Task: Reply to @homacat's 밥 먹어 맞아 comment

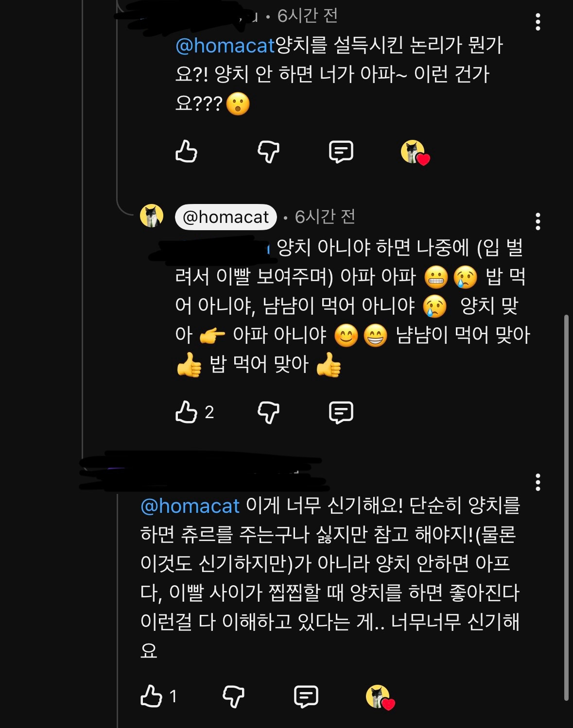Action: pyautogui.click(x=341, y=412)
